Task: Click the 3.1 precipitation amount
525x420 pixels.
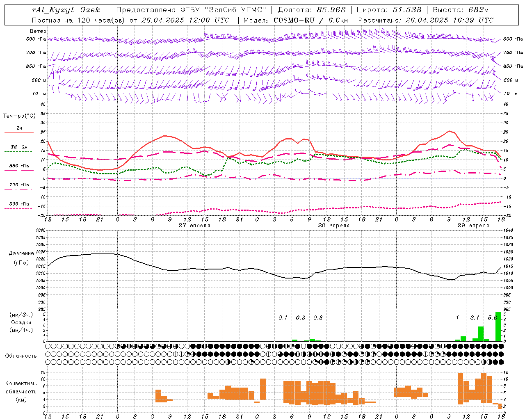Action: (475, 317)
